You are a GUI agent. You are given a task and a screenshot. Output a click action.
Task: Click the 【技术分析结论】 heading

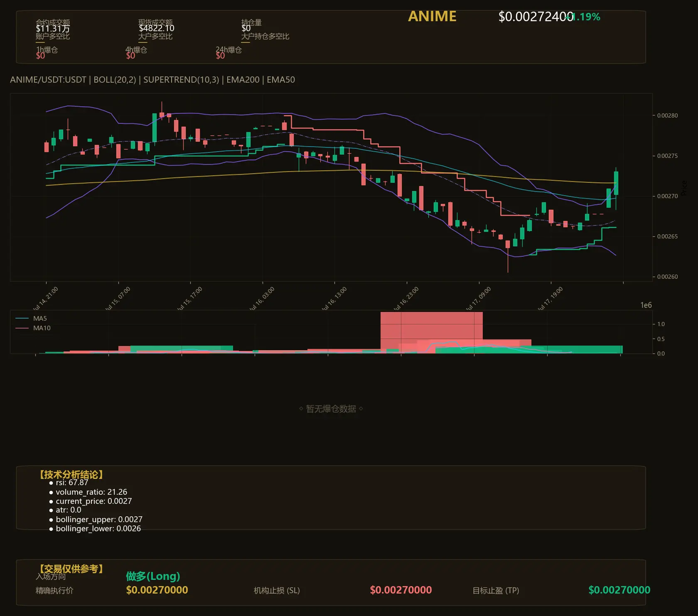point(71,475)
